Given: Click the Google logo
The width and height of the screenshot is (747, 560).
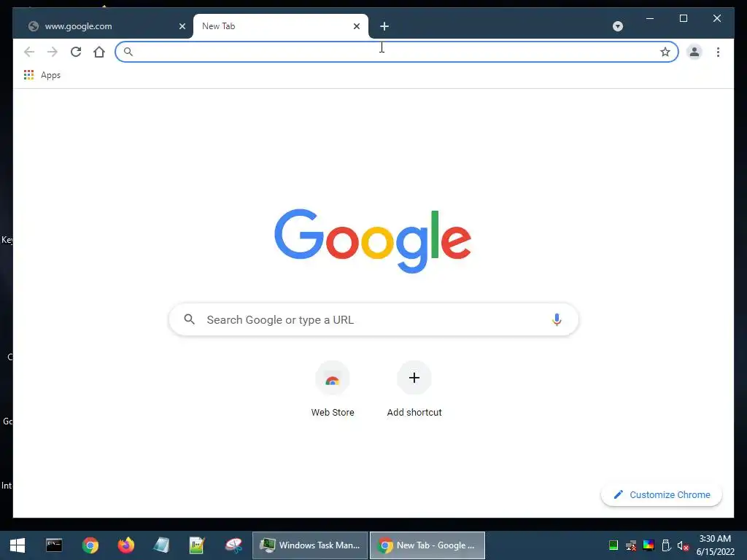Looking at the screenshot, I should 373,241.
